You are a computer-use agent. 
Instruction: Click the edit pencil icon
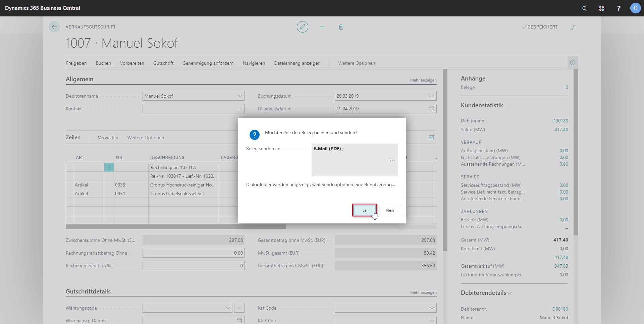pos(303,27)
